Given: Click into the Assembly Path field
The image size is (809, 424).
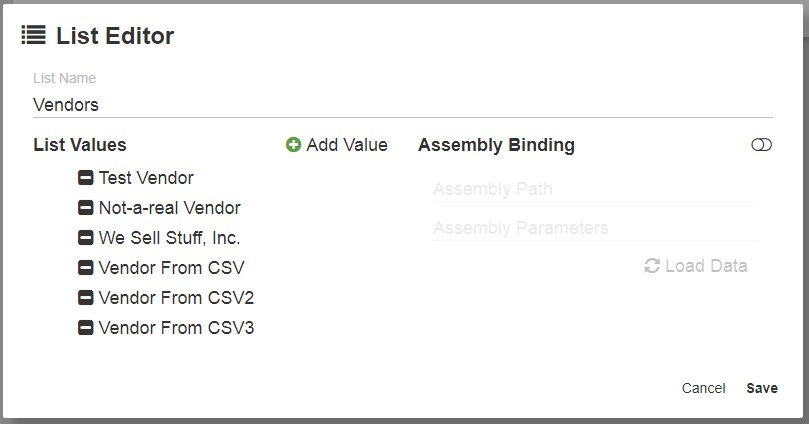Looking at the screenshot, I should coord(595,189).
